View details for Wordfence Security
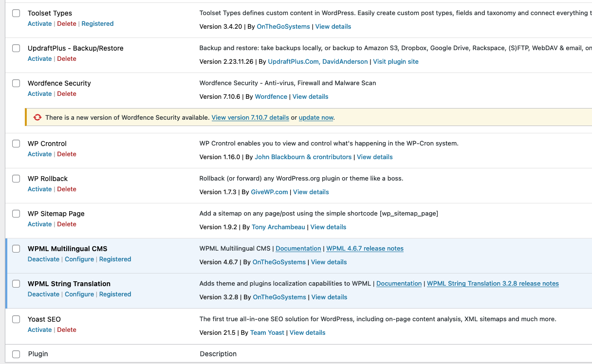The height and width of the screenshot is (364, 592). 311,96
